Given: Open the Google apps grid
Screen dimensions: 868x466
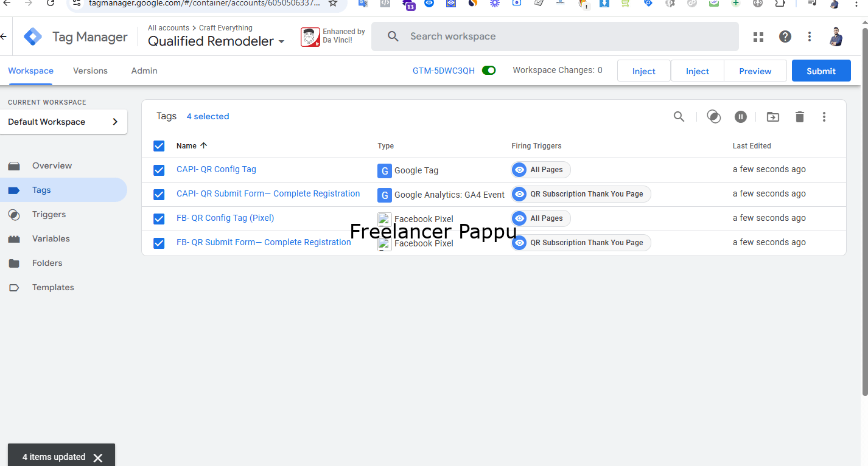Looking at the screenshot, I should tap(758, 37).
